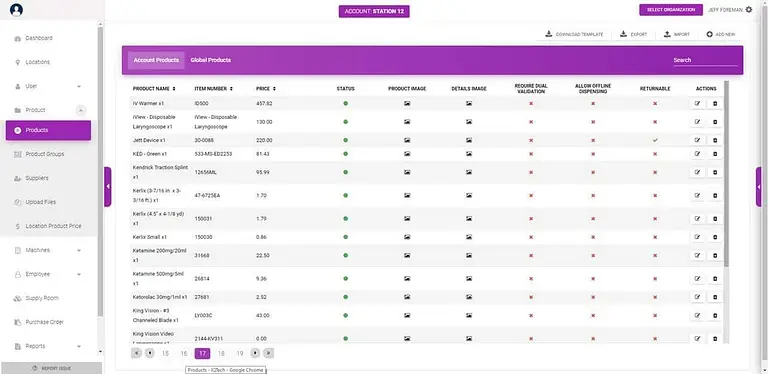768x374 pixels.
Task: Sort by Item Number column
Action: click(x=214, y=89)
